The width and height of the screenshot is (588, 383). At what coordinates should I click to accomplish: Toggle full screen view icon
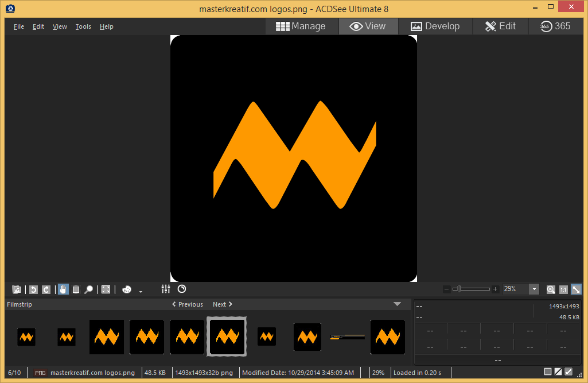tap(106, 289)
